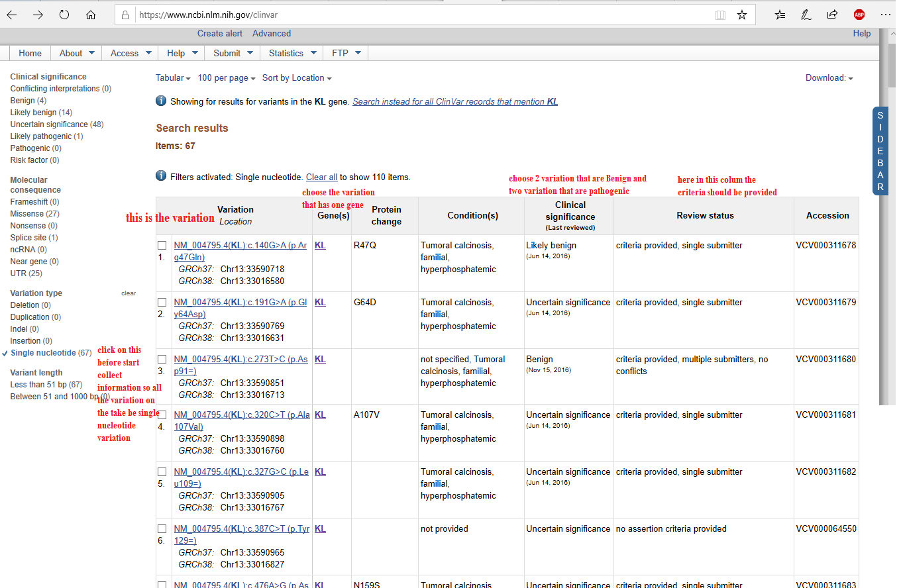Image resolution: width=901 pixels, height=588 pixels.
Task: Click the Home menu item
Action: [30, 53]
